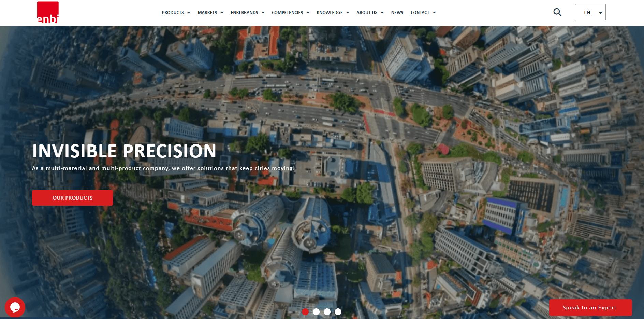Jump to the third carousel slide dot
Viewport: 644px width, 319px height.
(327, 312)
